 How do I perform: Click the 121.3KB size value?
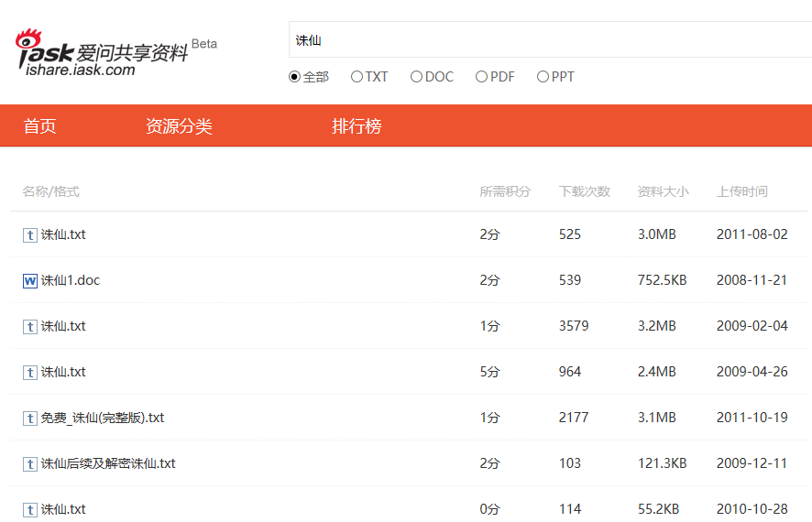click(663, 463)
